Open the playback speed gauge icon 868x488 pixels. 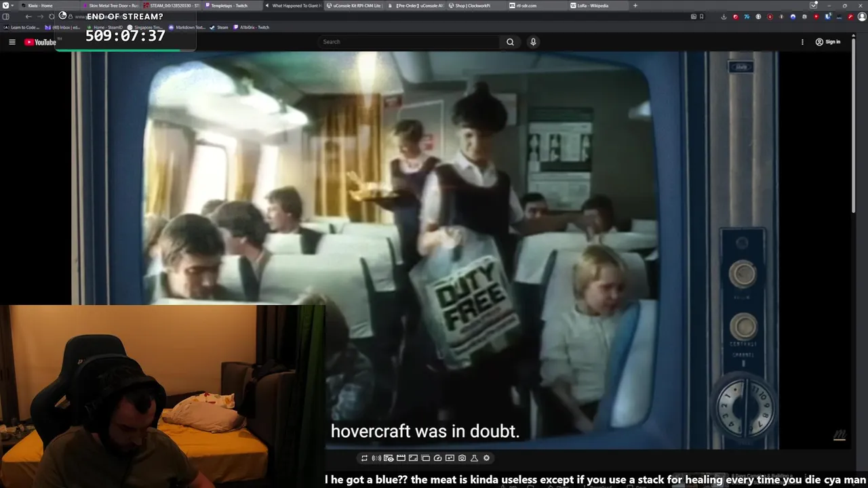click(437, 458)
